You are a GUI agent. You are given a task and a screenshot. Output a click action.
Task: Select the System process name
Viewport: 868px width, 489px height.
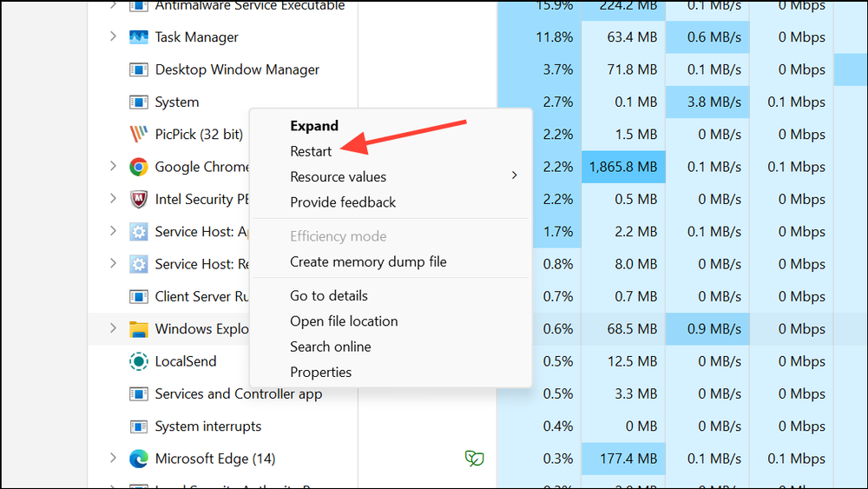176,102
